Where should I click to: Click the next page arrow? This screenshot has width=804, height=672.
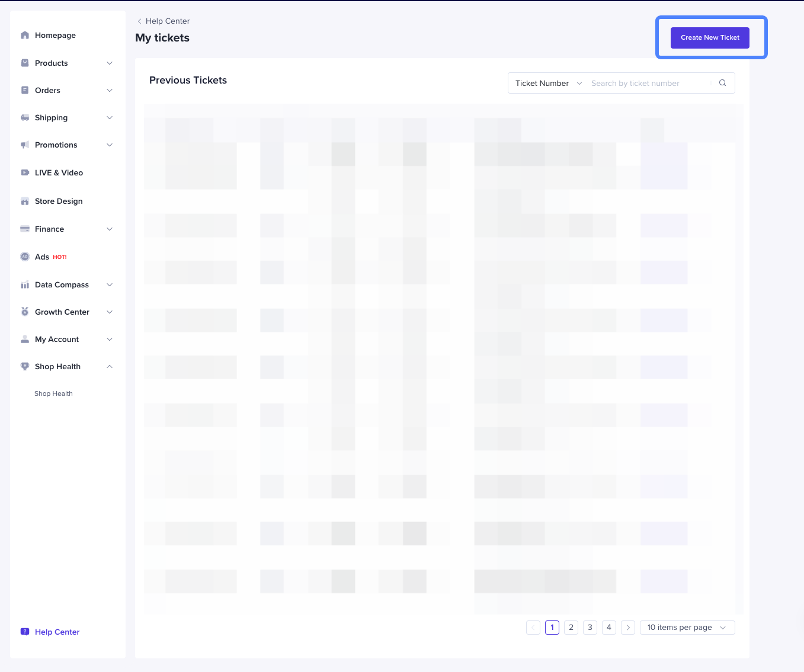[x=628, y=628]
